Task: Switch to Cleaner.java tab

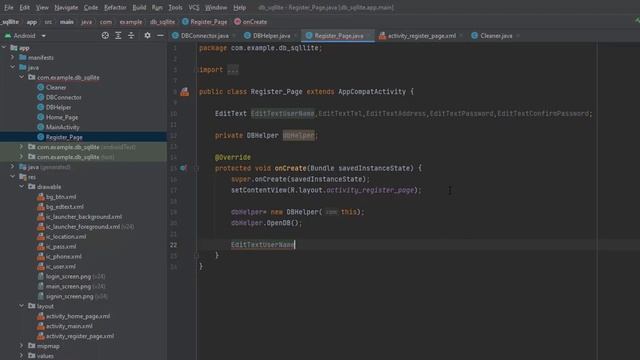Action: 496,36
